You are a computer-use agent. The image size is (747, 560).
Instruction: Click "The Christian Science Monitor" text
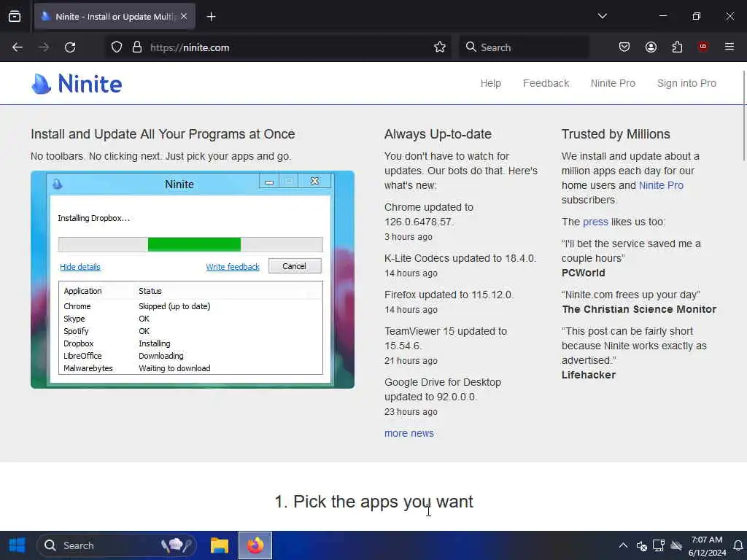pos(639,309)
